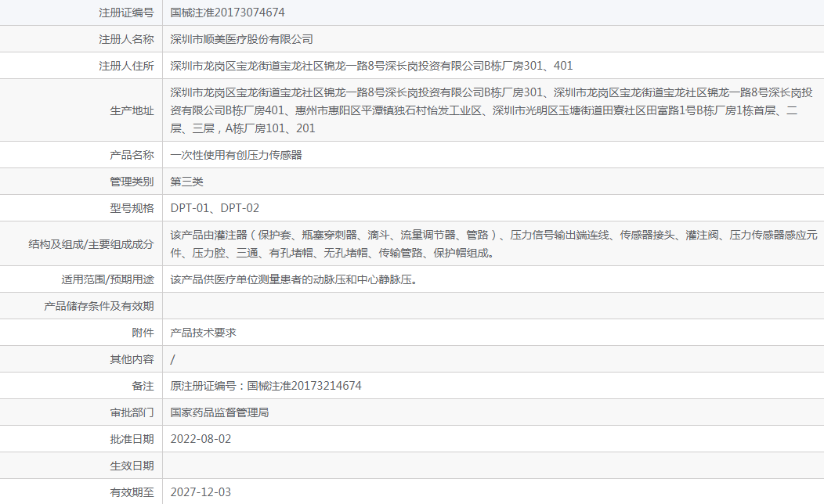Viewport: 824px width, 504px height.
Task: Select product name 一次性使用有创压力传感器
Action: (x=236, y=156)
